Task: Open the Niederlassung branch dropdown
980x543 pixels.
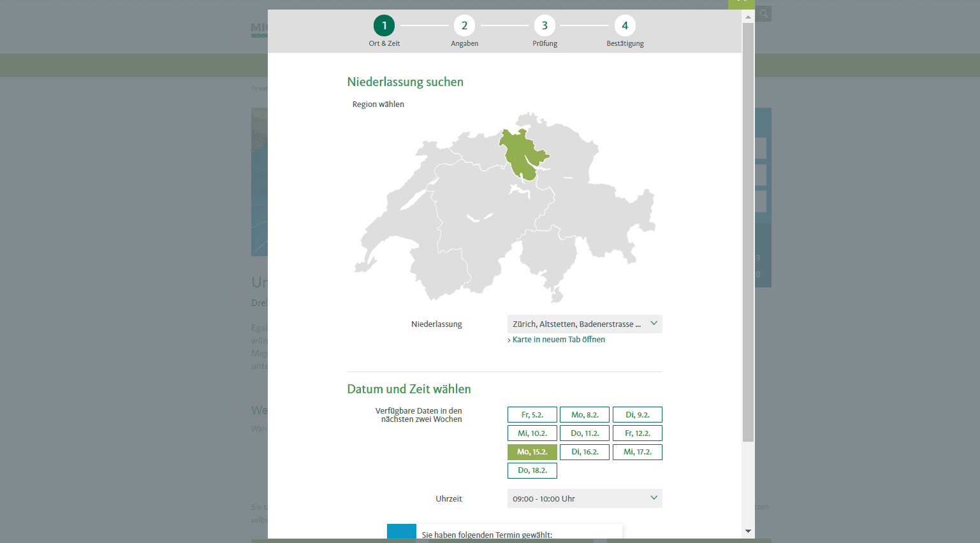Action: (x=584, y=324)
